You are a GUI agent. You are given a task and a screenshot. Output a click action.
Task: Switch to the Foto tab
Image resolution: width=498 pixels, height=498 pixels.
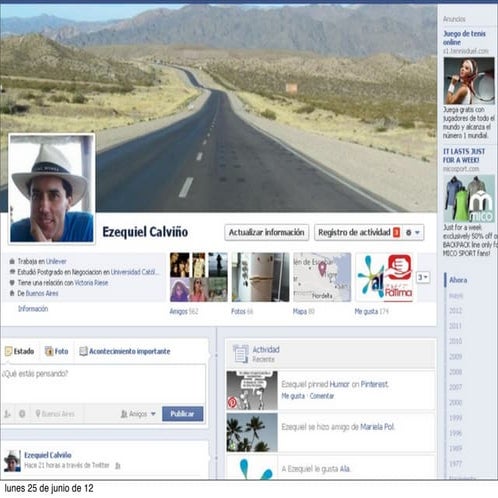tap(57, 351)
